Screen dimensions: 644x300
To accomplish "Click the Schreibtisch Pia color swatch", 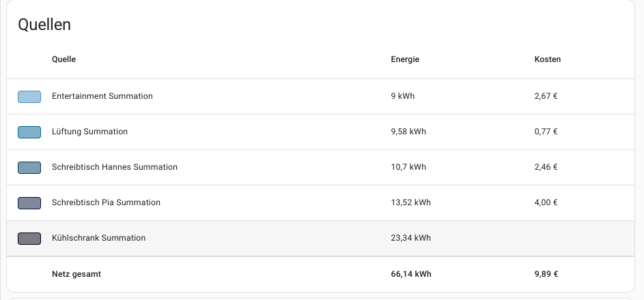I will coord(29,203).
